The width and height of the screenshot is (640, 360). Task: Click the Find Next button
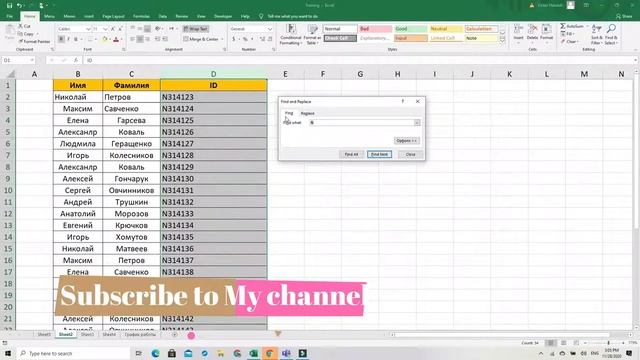click(x=379, y=154)
